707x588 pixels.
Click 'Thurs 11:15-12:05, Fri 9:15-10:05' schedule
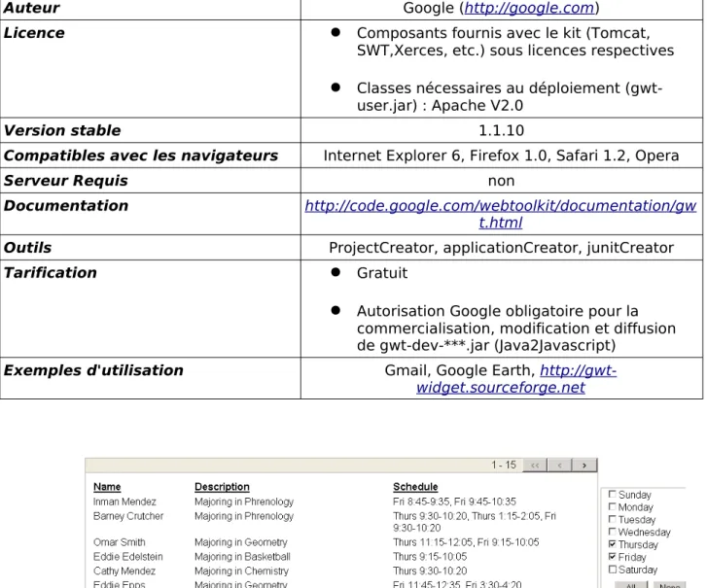pos(466,542)
